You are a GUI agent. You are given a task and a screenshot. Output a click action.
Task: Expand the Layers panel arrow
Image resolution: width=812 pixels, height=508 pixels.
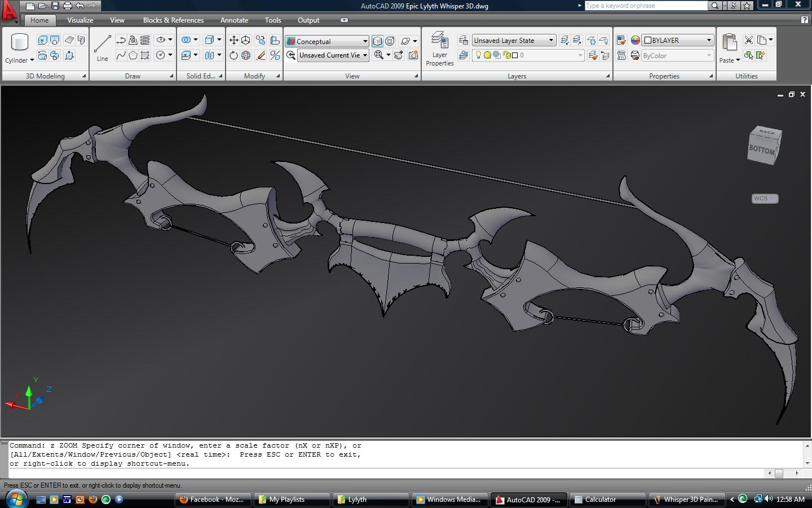(608, 76)
